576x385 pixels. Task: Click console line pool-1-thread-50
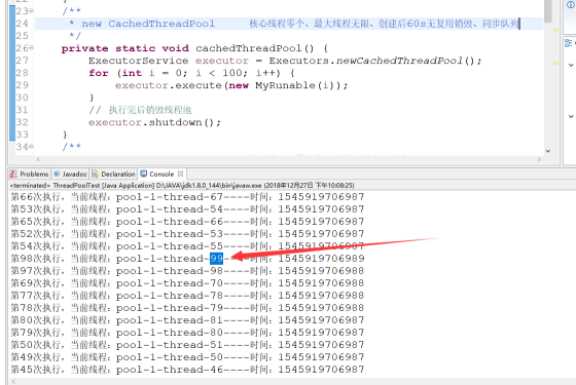point(187,357)
